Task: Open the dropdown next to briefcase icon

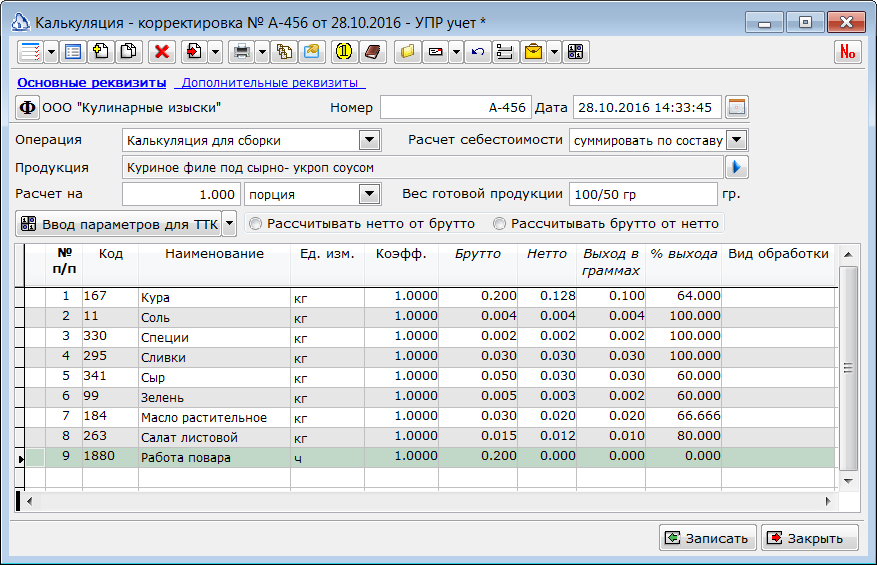Action: [x=554, y=52]
